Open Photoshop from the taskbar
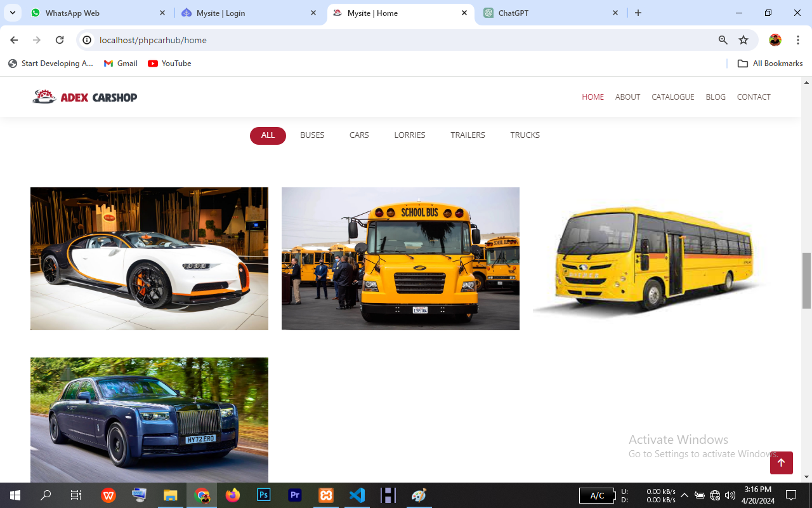This screenshot has height=508, width=812. 263,495
